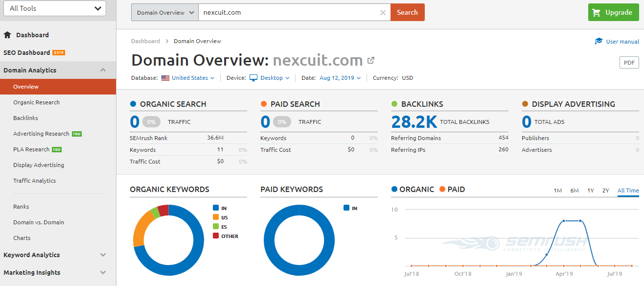Click Referring Domains value 454
Screen dimensions: 644x286
pos(504,138)
